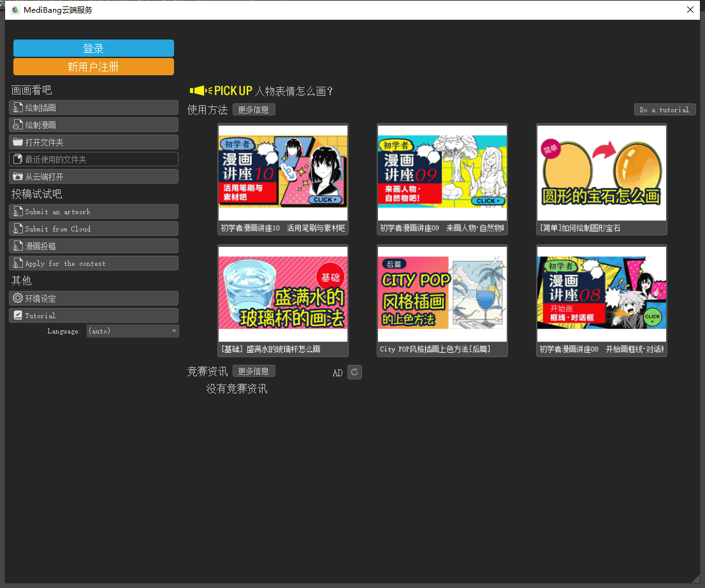Open the 漫画讲座10 tutorial thumbnail
This screenshot has width=705, height=588.
[x=283, y=166]
